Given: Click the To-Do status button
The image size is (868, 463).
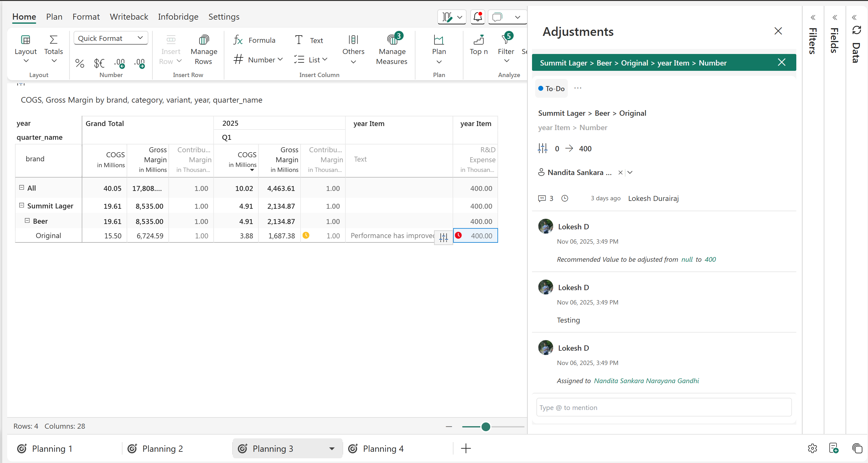Looking at the screenshot, I should pos(551,88).
